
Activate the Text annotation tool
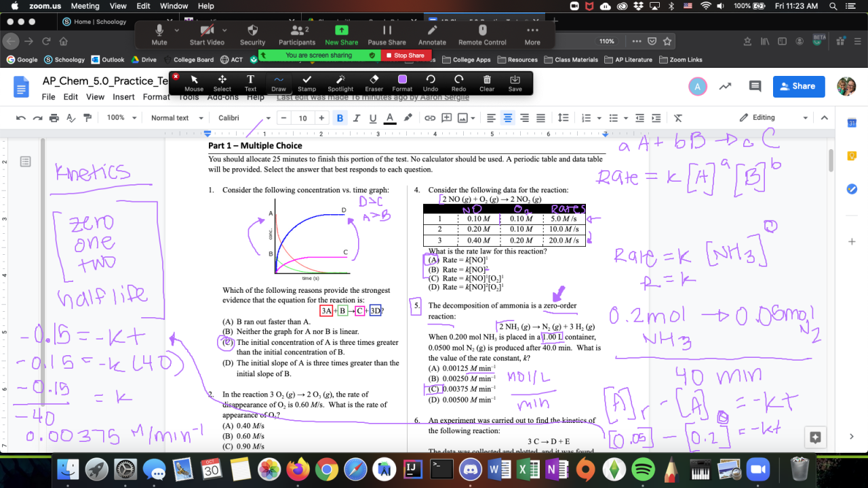250,83
